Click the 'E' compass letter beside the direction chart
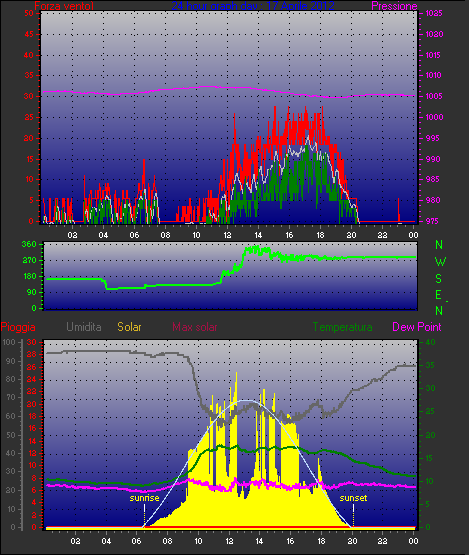 (438, 295)
